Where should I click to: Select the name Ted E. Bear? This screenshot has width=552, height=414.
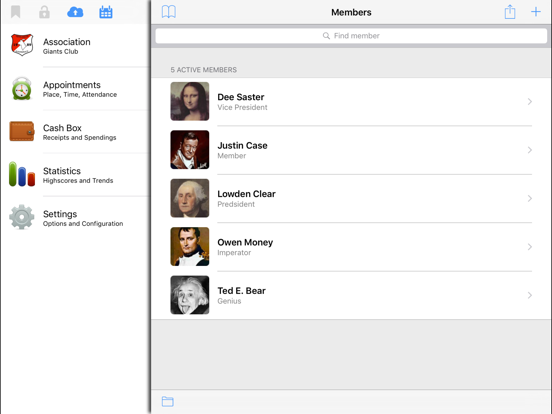coord(242,291)
